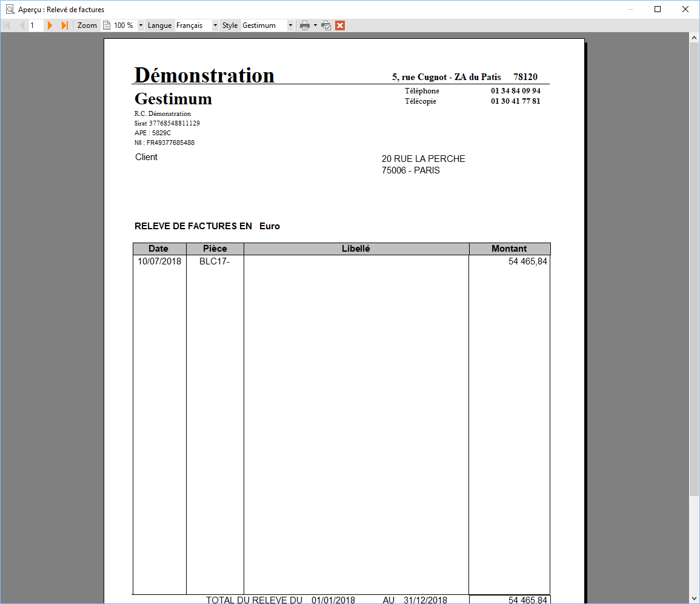Viewport: 700px width, 604px height.
Task: Click the APE : 5829C line
Action: [153, 133]
